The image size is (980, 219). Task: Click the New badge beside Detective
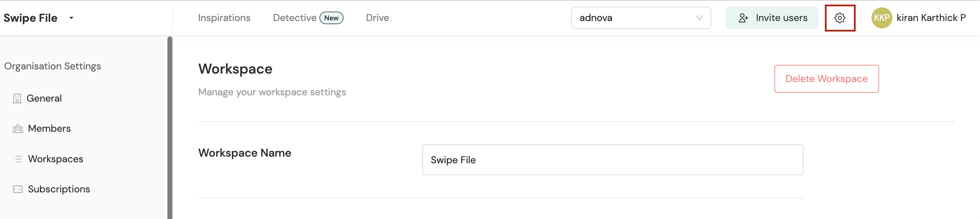[x=331, y=18]
